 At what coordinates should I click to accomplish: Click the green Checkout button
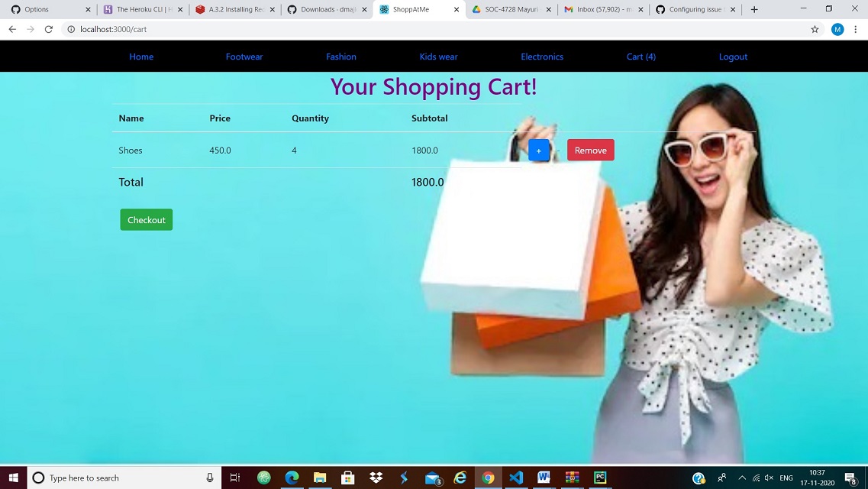tap(146, 219)
